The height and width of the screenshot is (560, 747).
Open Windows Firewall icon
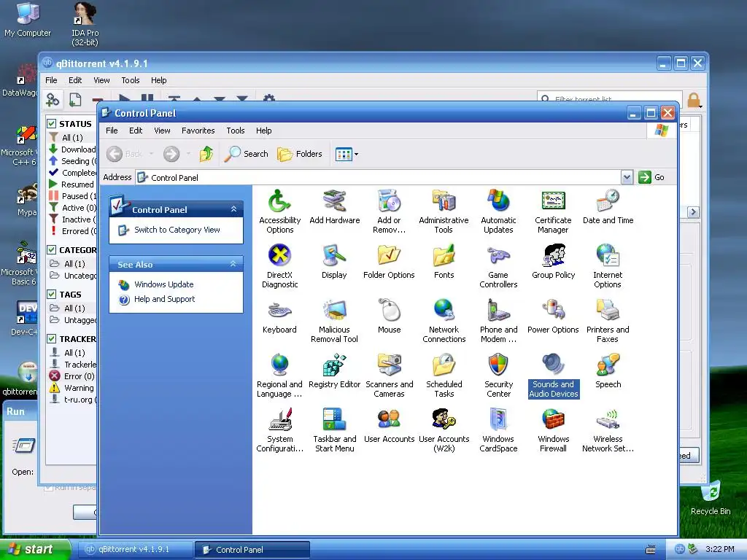point(553,430)
